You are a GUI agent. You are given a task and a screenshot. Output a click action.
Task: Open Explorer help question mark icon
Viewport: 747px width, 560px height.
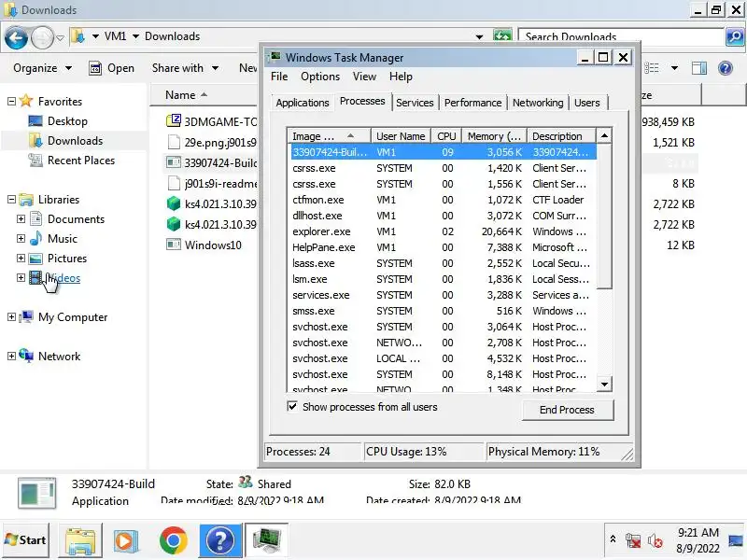[x=726, y=68]
